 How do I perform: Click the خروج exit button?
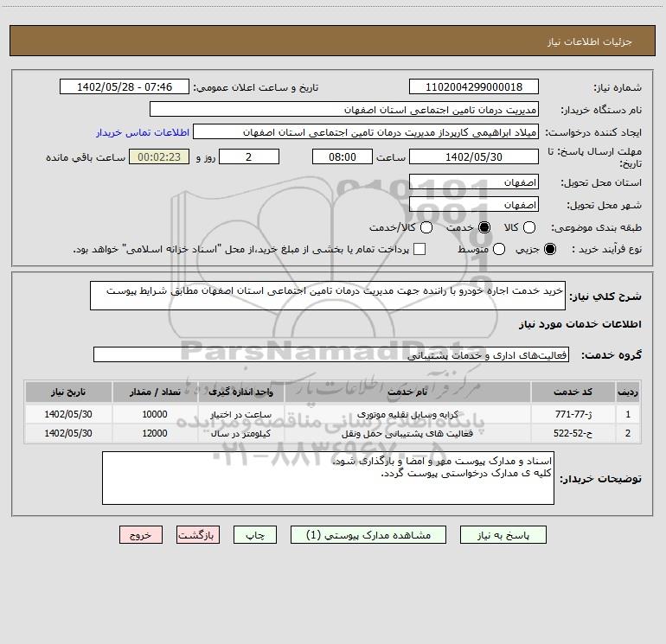(x=141, y=535)
